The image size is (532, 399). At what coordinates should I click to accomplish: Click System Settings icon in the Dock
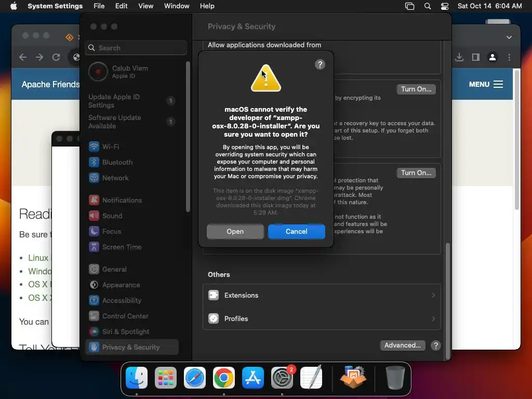pyautogui.click(x=282, y=378)
